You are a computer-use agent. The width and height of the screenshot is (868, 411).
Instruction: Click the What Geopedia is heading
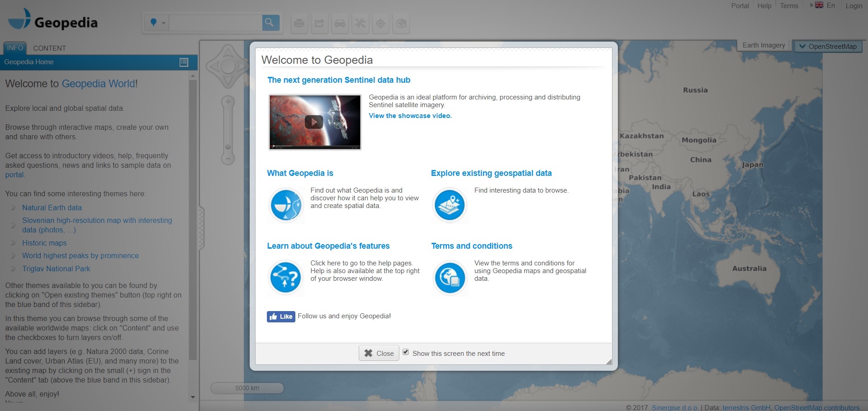point(300,173)
